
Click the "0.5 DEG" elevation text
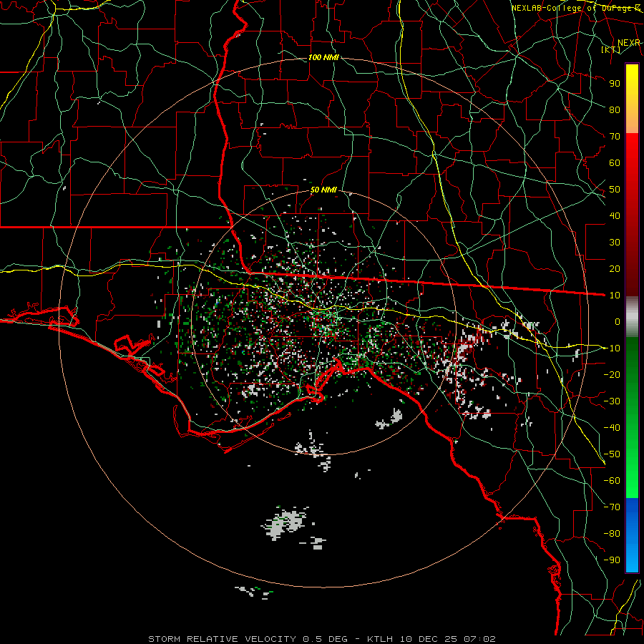tap(326, 639)
